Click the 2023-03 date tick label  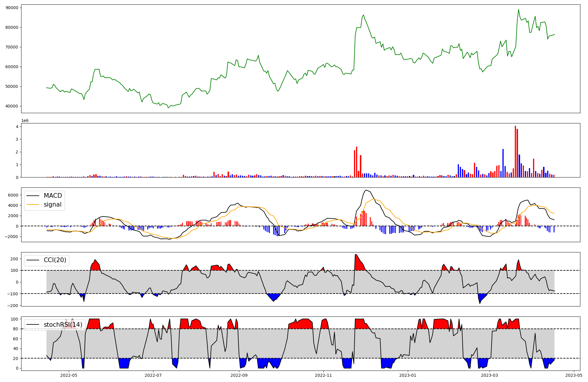click(490, 375)
